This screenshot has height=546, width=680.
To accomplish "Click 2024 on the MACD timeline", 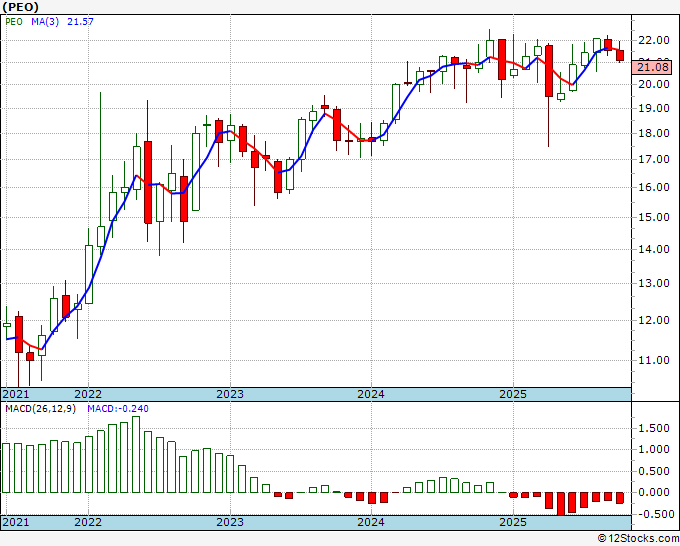I will pyautogui.click(x=371, y=522).
